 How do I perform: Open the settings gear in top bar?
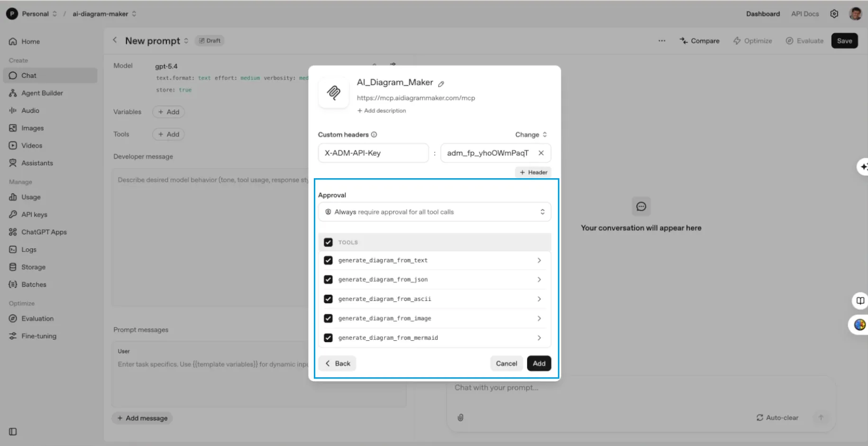click(834, 14)
